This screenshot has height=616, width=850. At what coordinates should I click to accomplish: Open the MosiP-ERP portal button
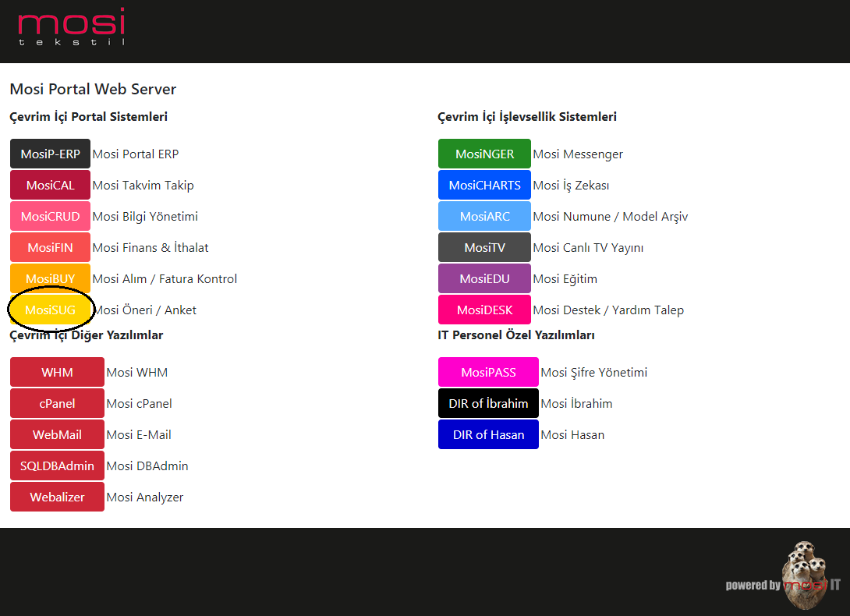(x=51, y=154)
